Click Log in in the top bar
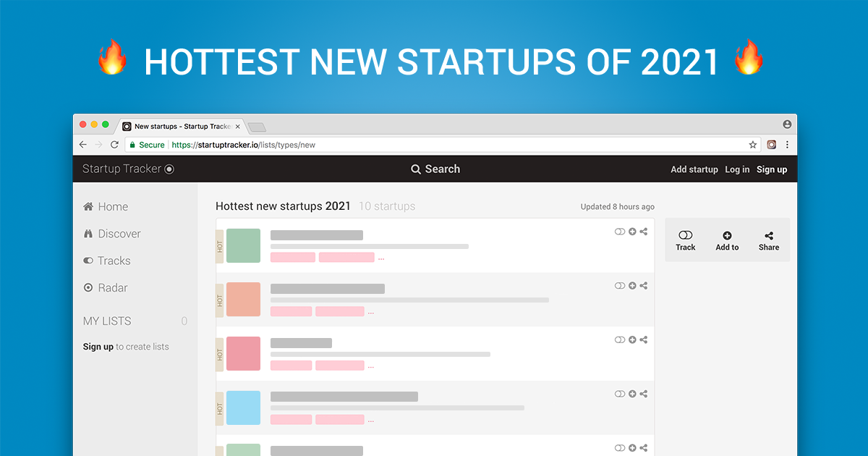Viewport: 868px width, 456px height. pyautogui.click(x=737, y=169)
